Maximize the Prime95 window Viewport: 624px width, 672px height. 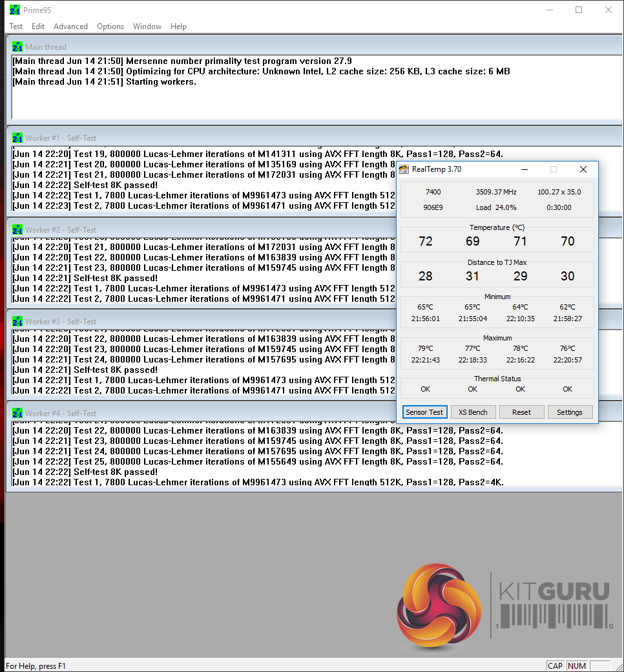click(579, 10)
